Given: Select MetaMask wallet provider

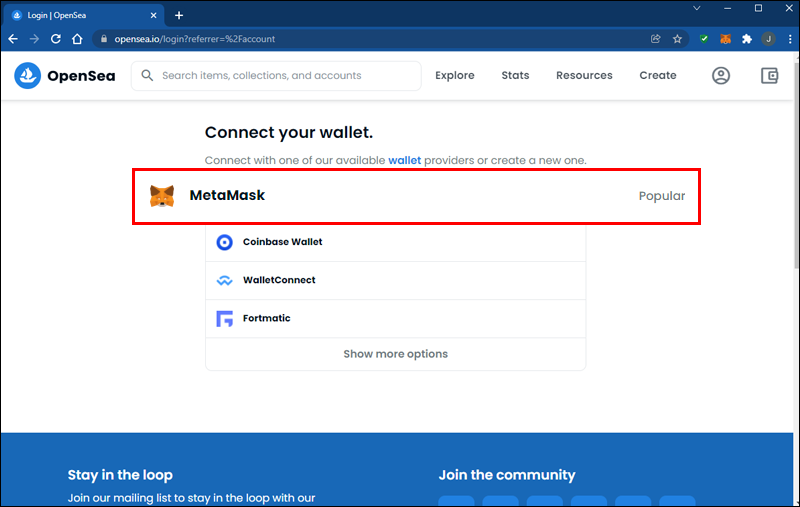Looking at the screenshot, I should (x=416, y=196).
